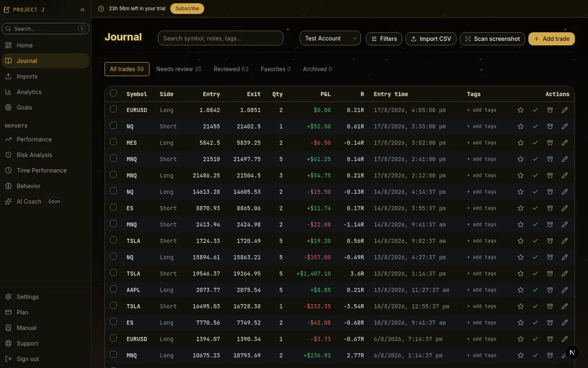
Task: Open Settings in the sidebar
Action: tap(45, 297)
